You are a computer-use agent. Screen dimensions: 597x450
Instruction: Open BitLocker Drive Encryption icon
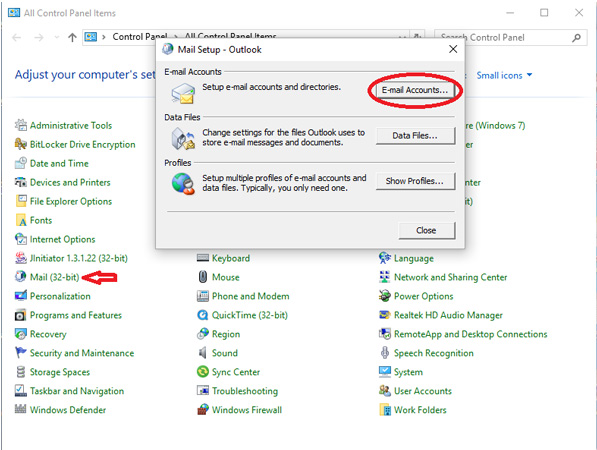tap(20, 144)
